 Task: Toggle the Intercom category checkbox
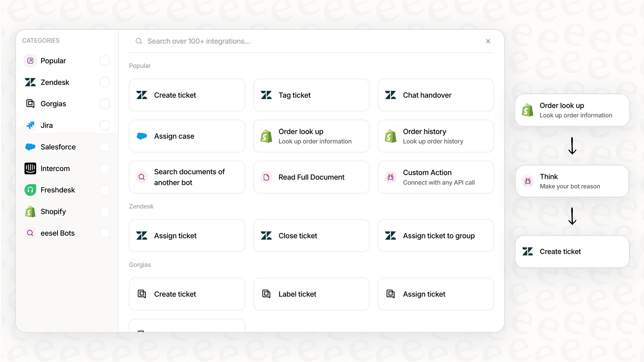105,169
